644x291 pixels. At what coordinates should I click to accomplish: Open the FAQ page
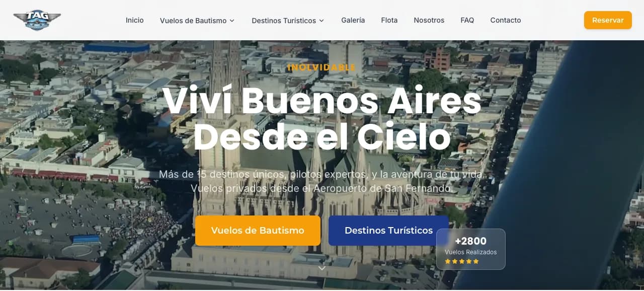pos(467,20)
